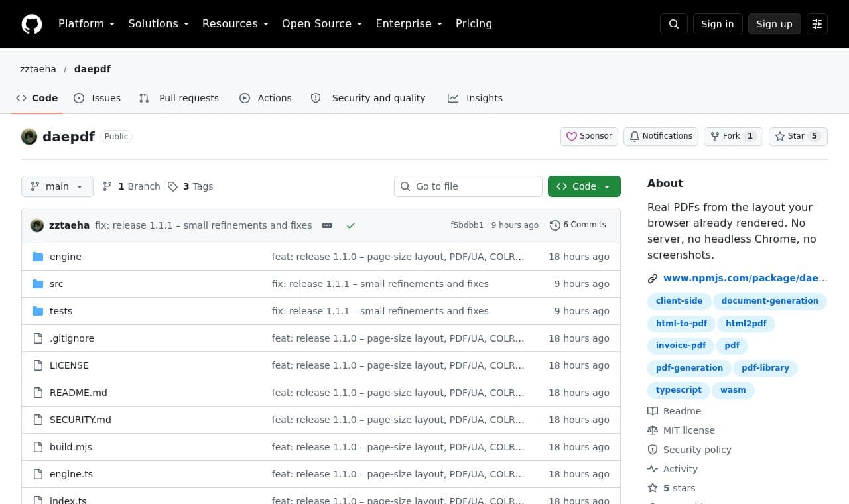Click the GitHub logo icon
Image resolution: width=849 pixels, height=504 pixels.
pyautogui.click(x=32, y=24)
